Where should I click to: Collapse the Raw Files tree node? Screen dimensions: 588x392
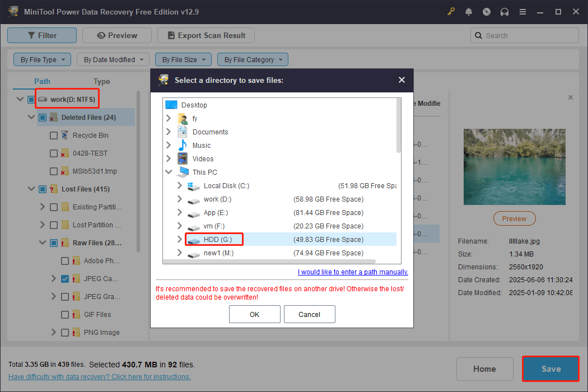tap(43, 242)
